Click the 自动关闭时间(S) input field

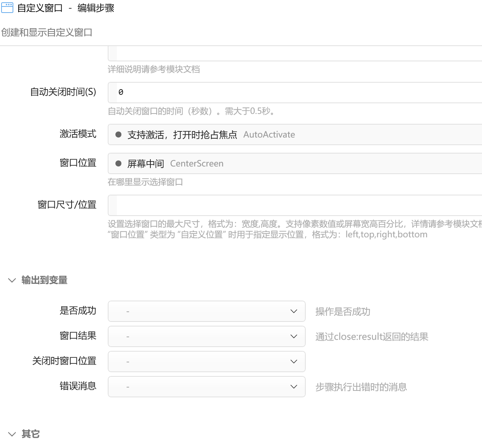[x=295, y=93]
